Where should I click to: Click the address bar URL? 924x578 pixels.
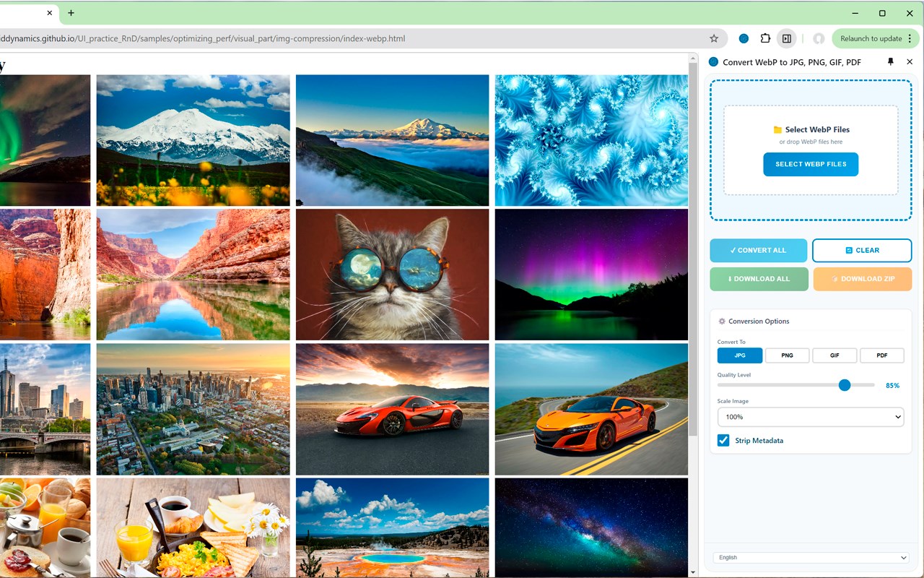(x=202, y=38)
